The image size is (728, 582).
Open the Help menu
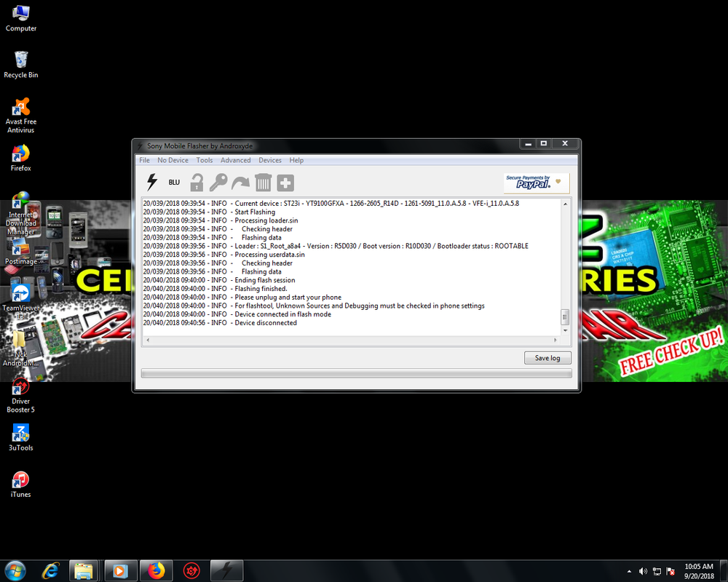point(296,160)
